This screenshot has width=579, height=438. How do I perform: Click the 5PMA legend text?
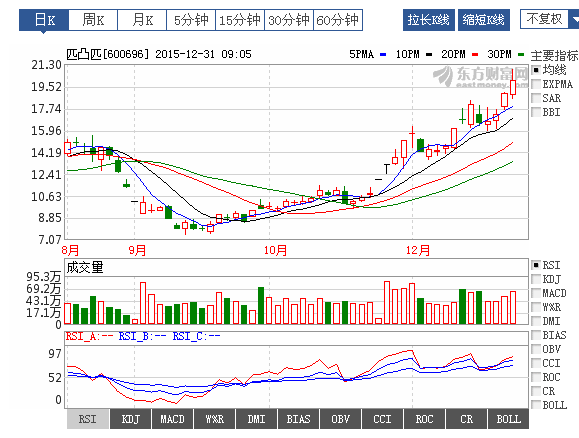point(362,54)
